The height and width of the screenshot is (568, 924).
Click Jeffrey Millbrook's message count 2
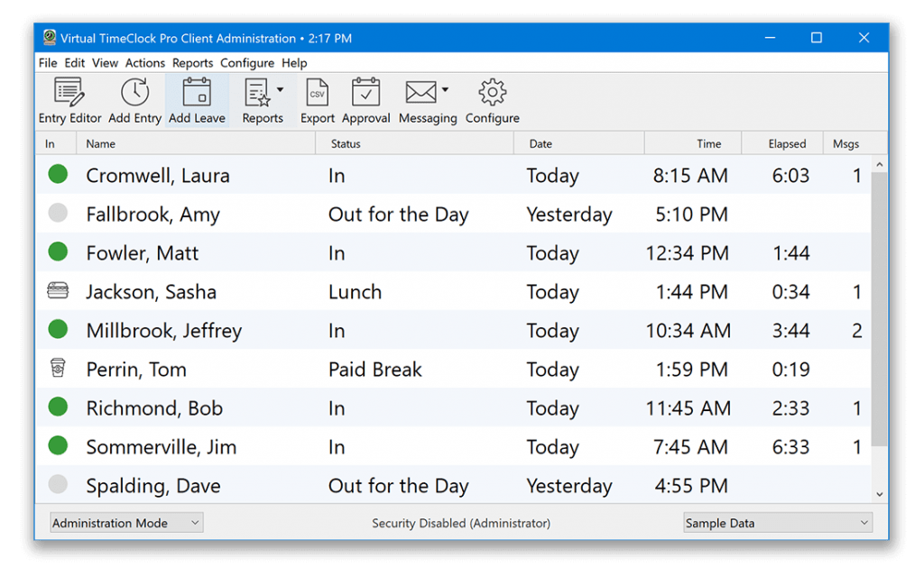click(857, 331)
